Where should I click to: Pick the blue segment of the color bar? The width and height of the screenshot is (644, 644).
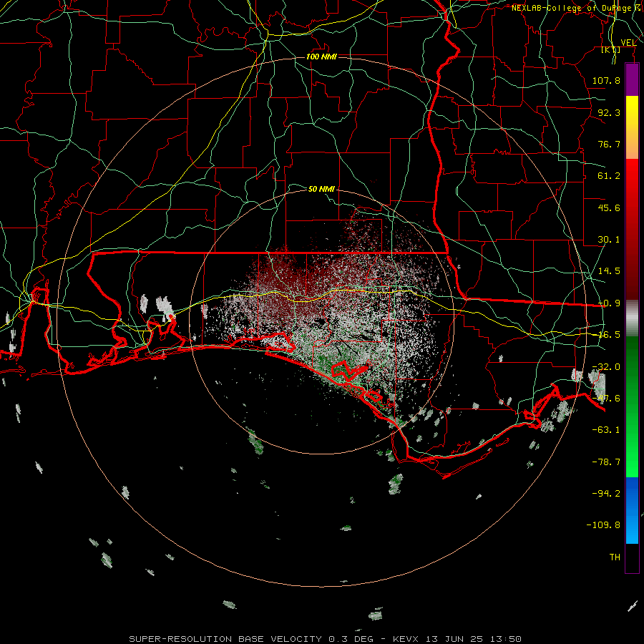(x=632, y=510)
